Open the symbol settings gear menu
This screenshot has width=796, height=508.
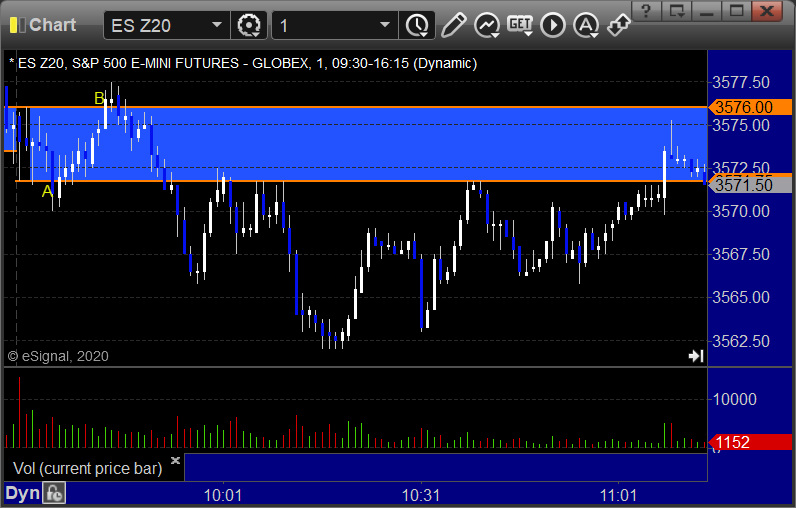[x=249, y=25]
